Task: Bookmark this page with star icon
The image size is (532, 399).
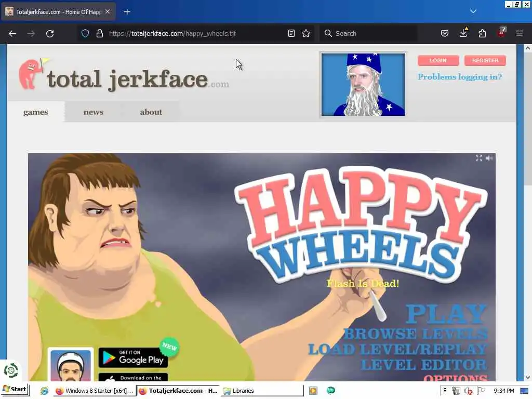Action: pos(306,33)
